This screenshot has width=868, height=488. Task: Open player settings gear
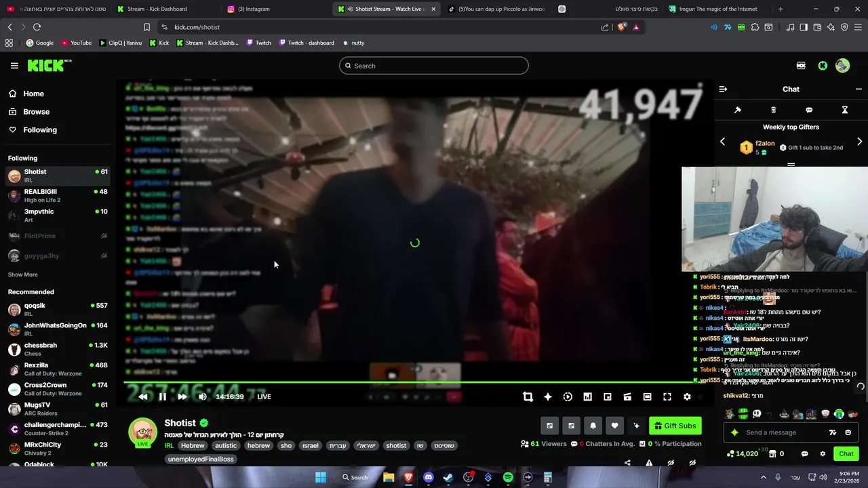click(x=687, y=396)
